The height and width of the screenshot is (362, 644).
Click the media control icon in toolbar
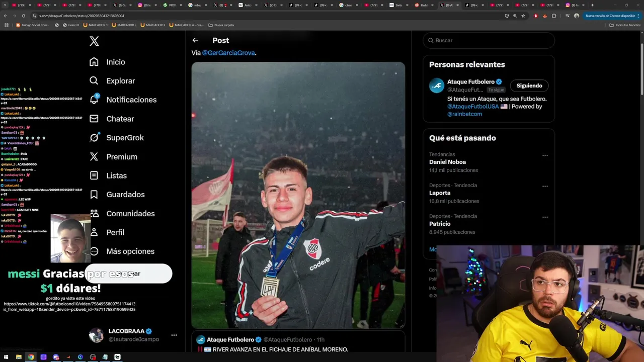point(568,16)
